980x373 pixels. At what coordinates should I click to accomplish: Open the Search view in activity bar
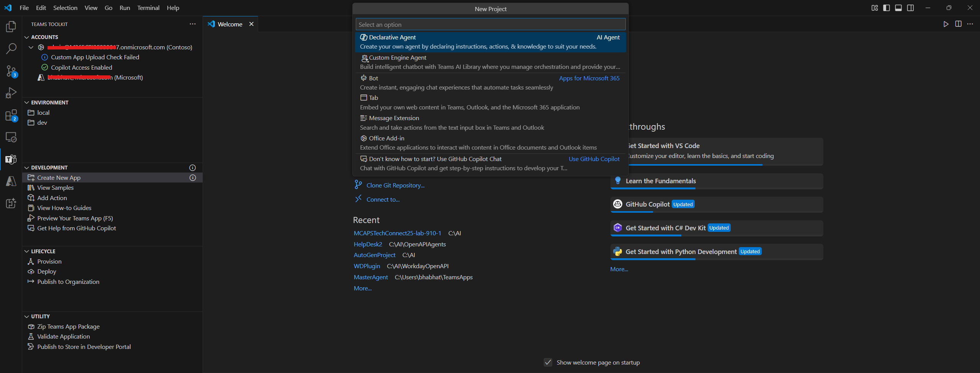(x=11, y=49)
